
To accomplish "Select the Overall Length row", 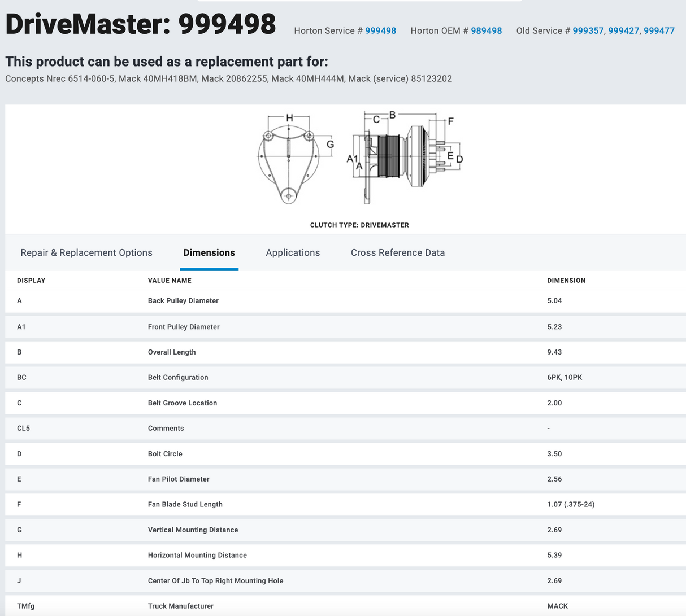I will [x=172, y=352].
